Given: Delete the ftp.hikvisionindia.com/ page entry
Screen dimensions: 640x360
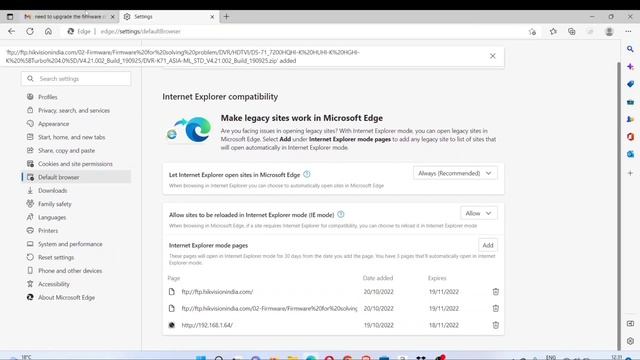Looking at the screenshot, I should click(x=496, y=292).
